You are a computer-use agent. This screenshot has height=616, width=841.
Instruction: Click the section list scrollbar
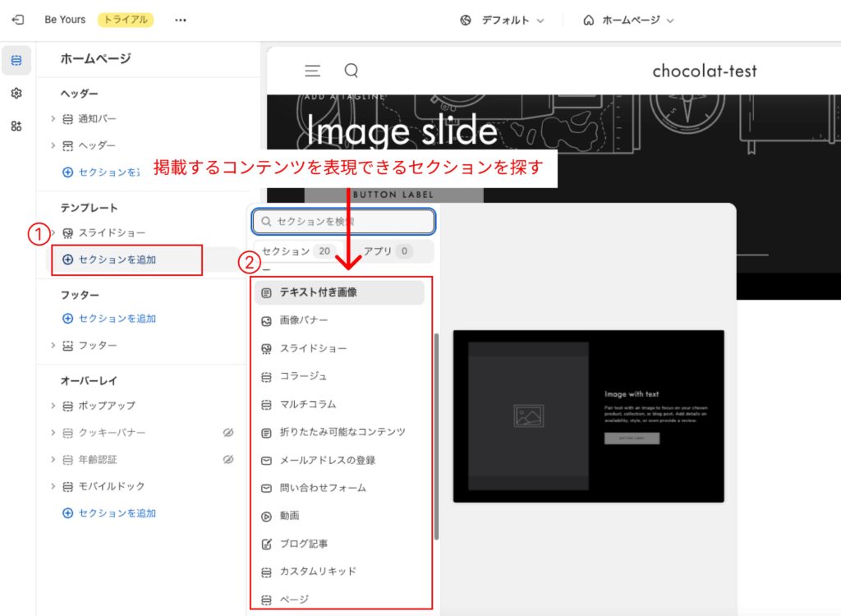436,435
